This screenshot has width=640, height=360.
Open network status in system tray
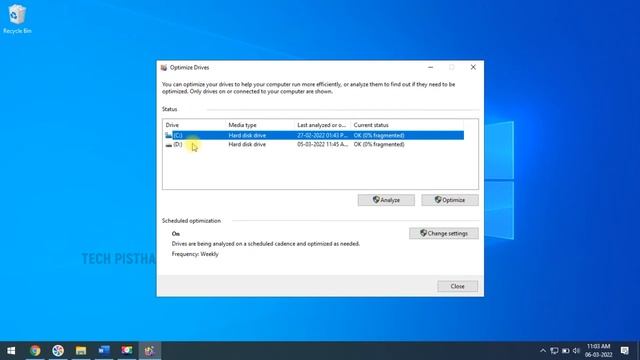554,351
